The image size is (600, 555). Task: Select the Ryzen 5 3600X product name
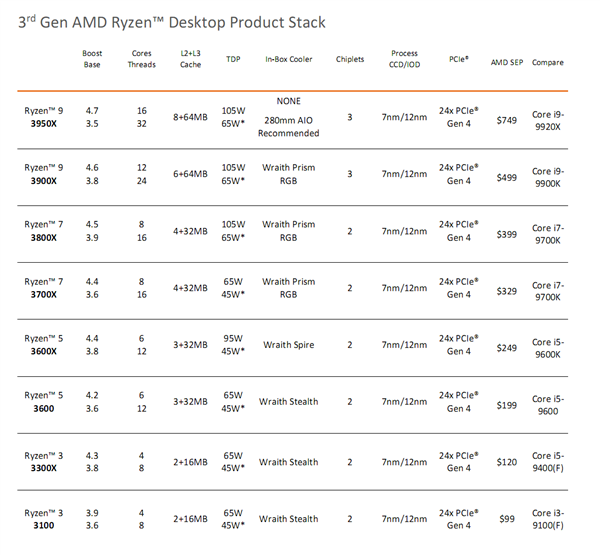[42, 345]
